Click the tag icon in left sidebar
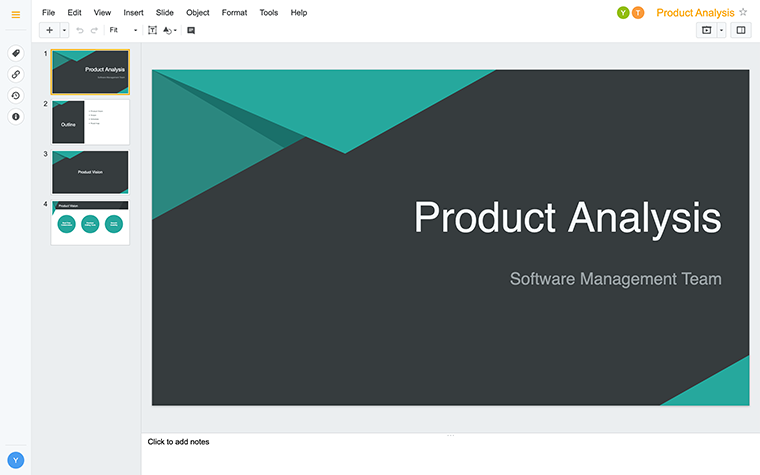760x475 pixels. pyautogui.click(x=15, y=53)
